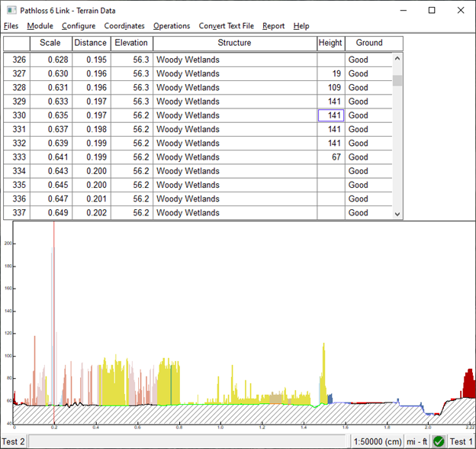Viewport: 476px width, 449px height.
Task: Open the Coordinates menu
Action: 124,26
